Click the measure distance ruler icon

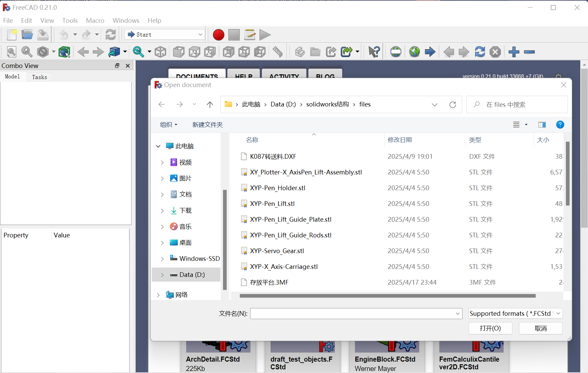pyautogui.click(x=278, y=52)
